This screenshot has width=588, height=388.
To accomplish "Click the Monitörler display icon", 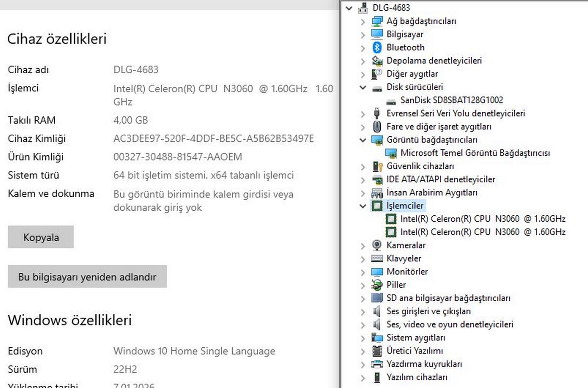I will pos(376,272).
